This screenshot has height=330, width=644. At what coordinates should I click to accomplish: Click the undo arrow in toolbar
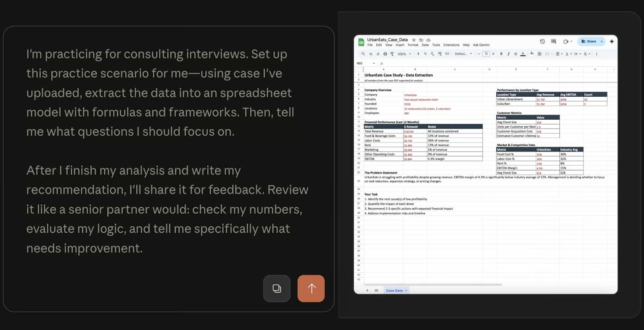point(371,54)
